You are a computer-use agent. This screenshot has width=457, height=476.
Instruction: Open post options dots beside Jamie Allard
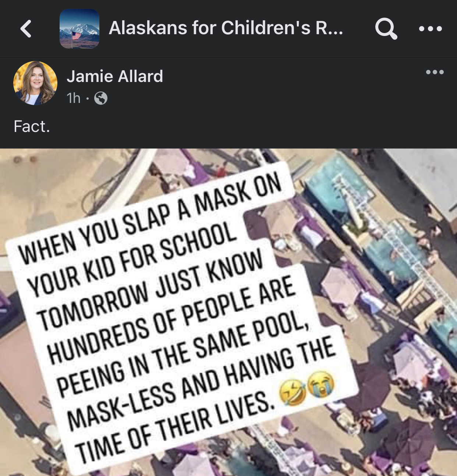point(435,72)
